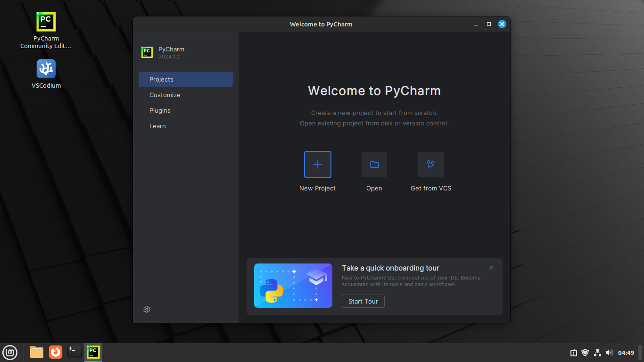Open PyCharm Community Edition desktop shortcut

pyautogui.click(x=46, y=31)
